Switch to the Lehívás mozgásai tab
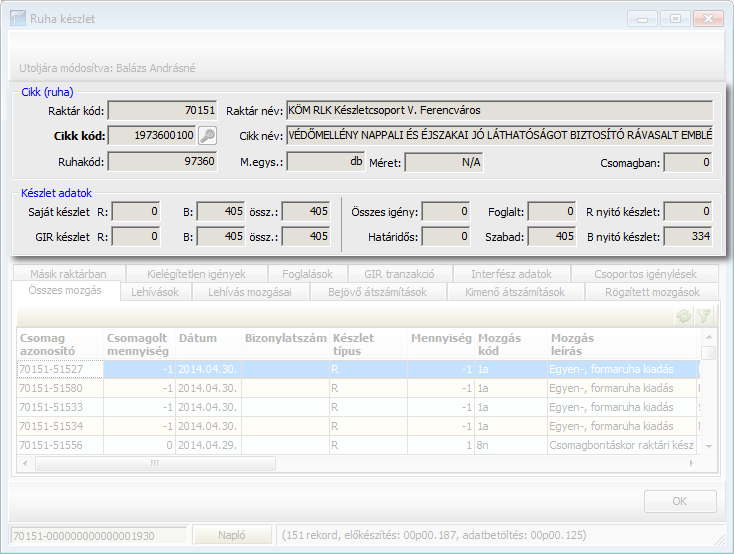This screenshot has width=734, height=554. [x=250, y=292]
